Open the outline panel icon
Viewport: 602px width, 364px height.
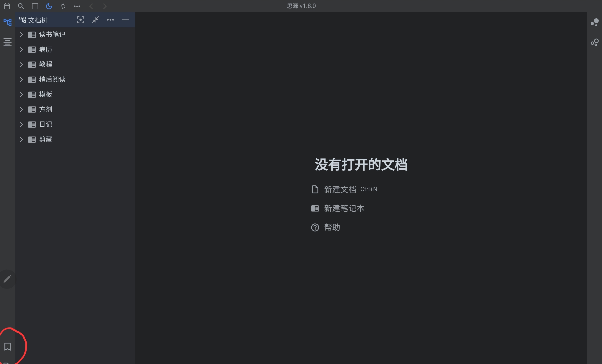pos(7,42)
